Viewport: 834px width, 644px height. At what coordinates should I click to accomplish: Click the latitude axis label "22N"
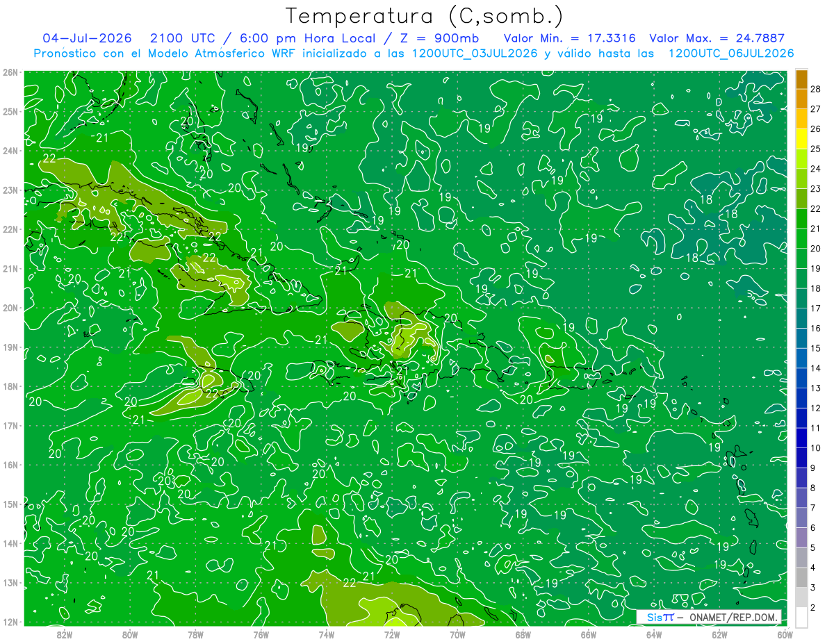pos(10,229)
